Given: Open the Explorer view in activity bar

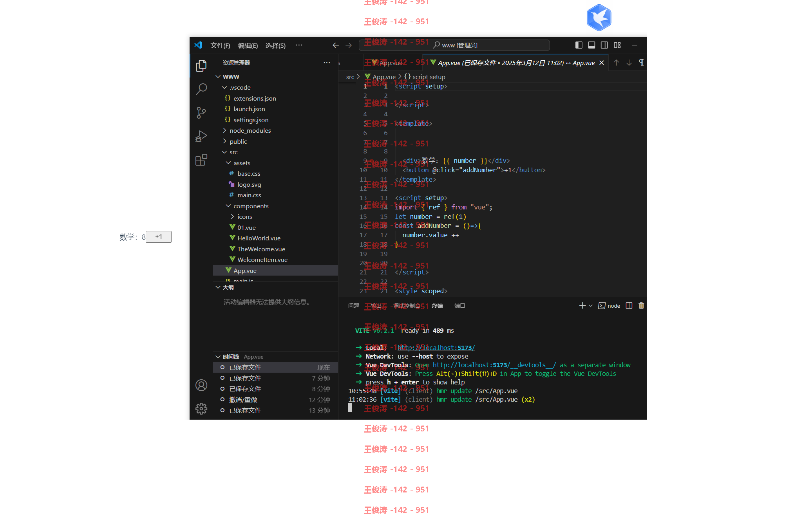Looking at the screenshot, I should click(201, 65).
